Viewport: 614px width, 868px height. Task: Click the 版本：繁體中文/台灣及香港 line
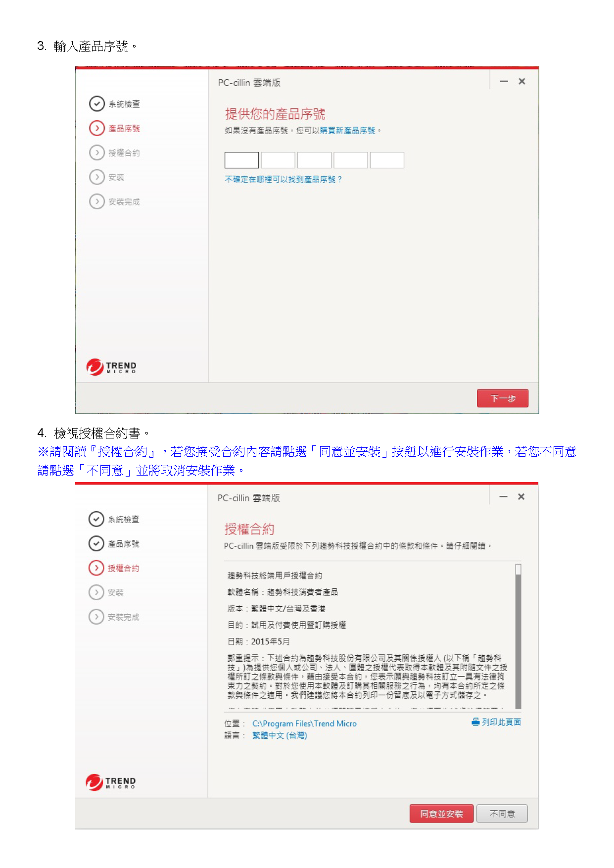tap(277, 609)
